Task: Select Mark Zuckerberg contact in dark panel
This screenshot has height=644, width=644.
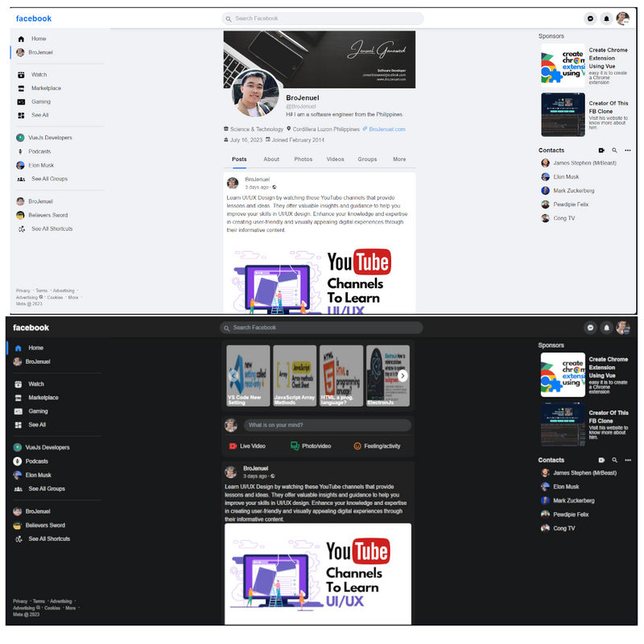Action: pyautogui.click(x=568, y=501)
